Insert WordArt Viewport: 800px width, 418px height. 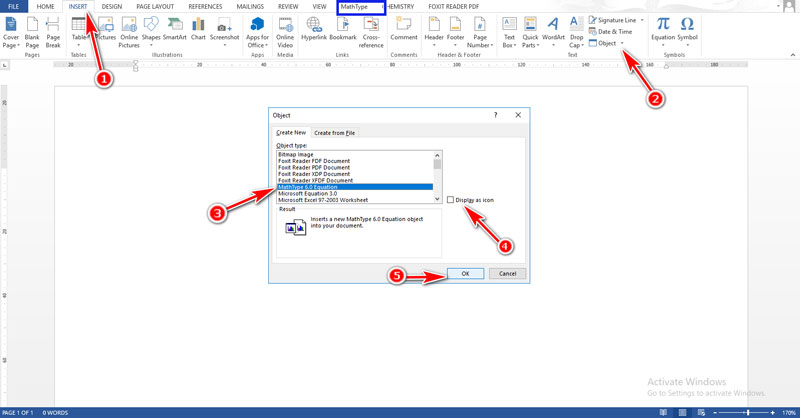tap(553, 32)
